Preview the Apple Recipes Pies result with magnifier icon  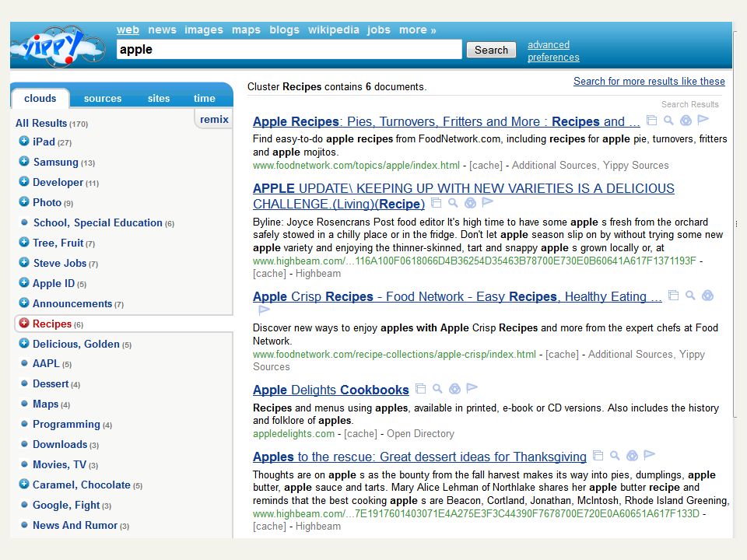(x=668, y=121)
